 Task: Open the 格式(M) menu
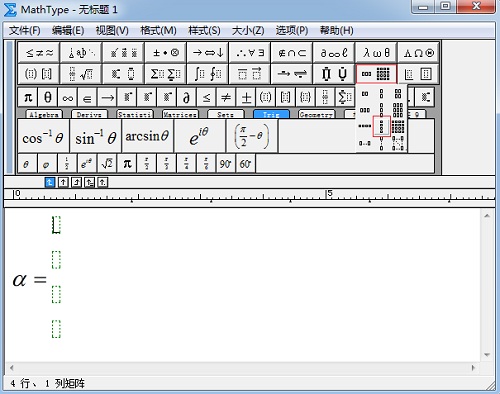(158, 31)
